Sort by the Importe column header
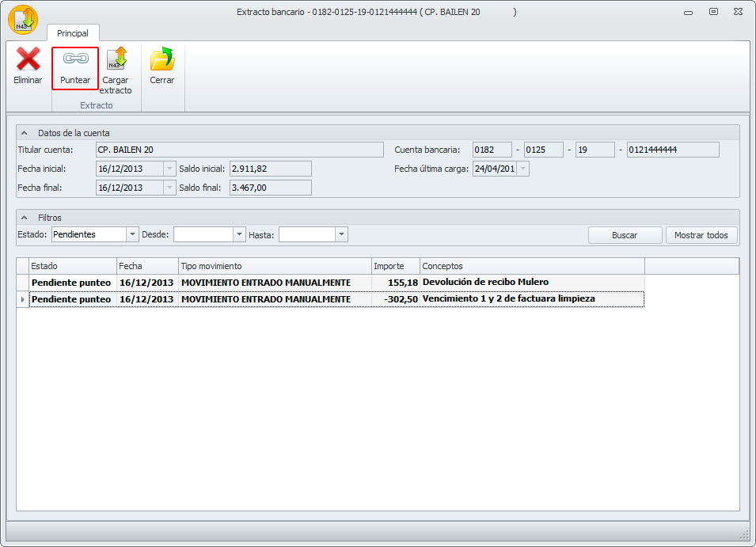Screen dimensions: 756x547 point(396,266)
